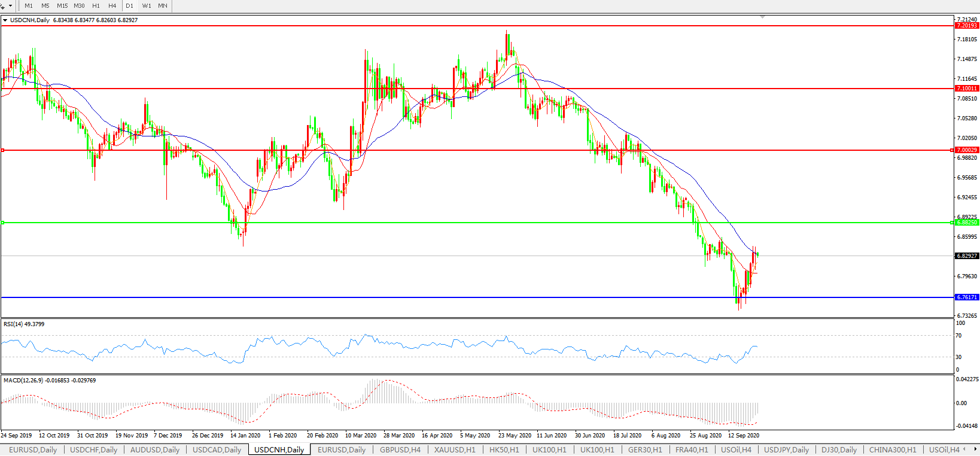
Task: Click the M30 timeframe button
Action: click(79, 5)
